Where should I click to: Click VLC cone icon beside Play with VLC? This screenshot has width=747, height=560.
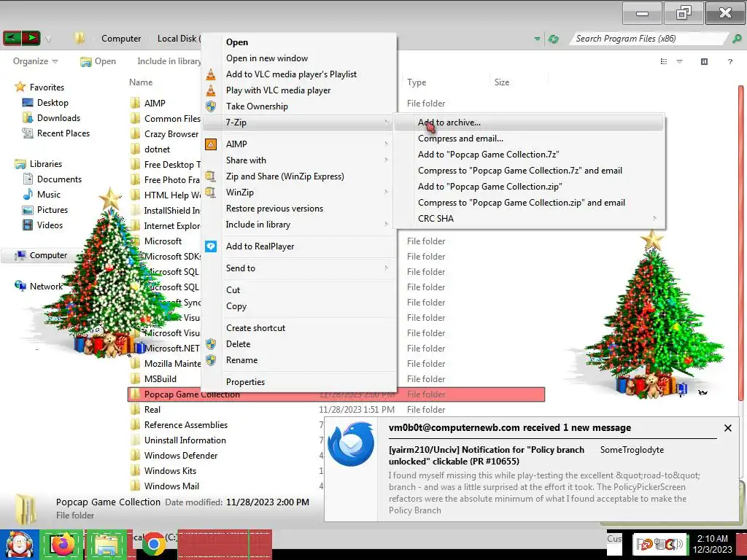point(211,90)
